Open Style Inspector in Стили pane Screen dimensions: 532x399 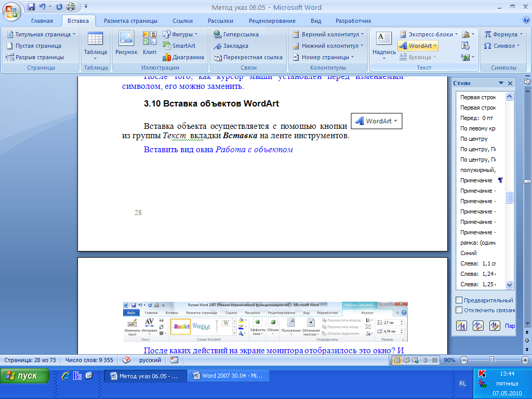478,326
